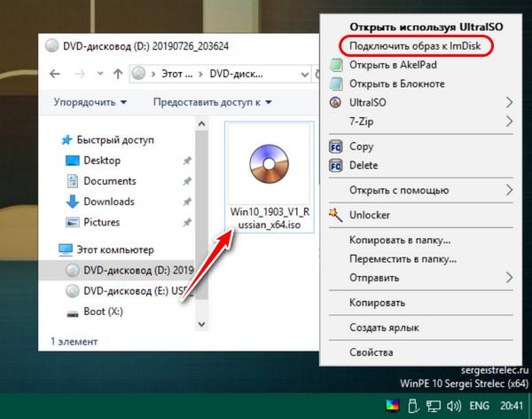Click the Unlocker wand icon
The width and height of the screenshot is (532, 419).
(335, 215)
